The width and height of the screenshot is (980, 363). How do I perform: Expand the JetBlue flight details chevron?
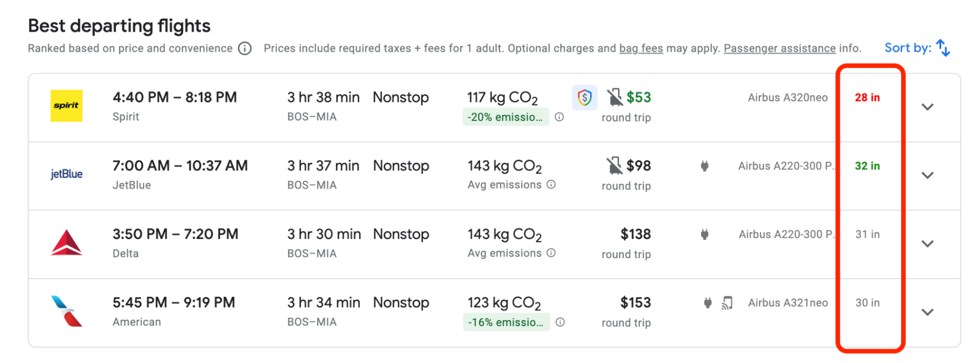coord(927,175)
